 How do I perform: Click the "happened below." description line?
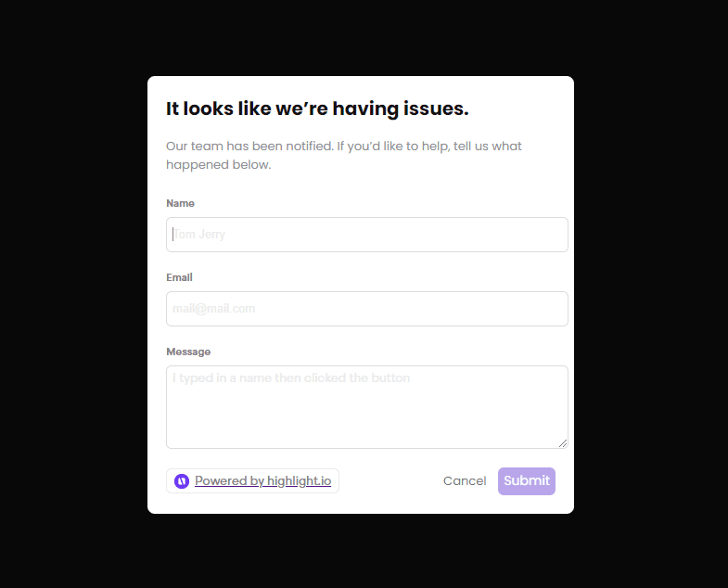pyautogui.click(x=219, y=165)
